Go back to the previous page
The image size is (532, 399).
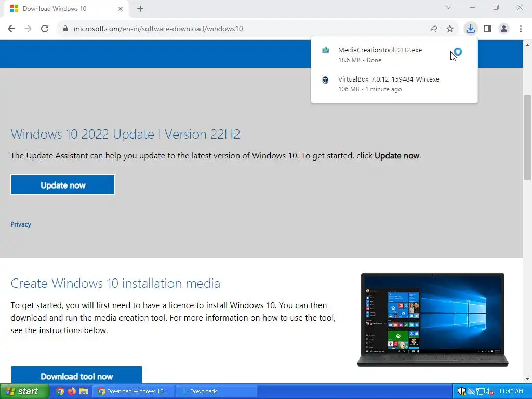click(x=11, y=29)
